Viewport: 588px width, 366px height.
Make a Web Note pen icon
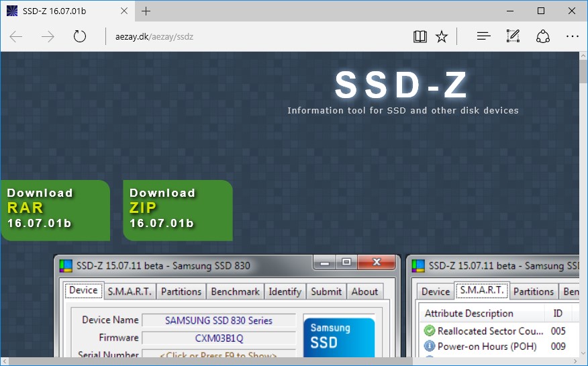click(513, 36)
